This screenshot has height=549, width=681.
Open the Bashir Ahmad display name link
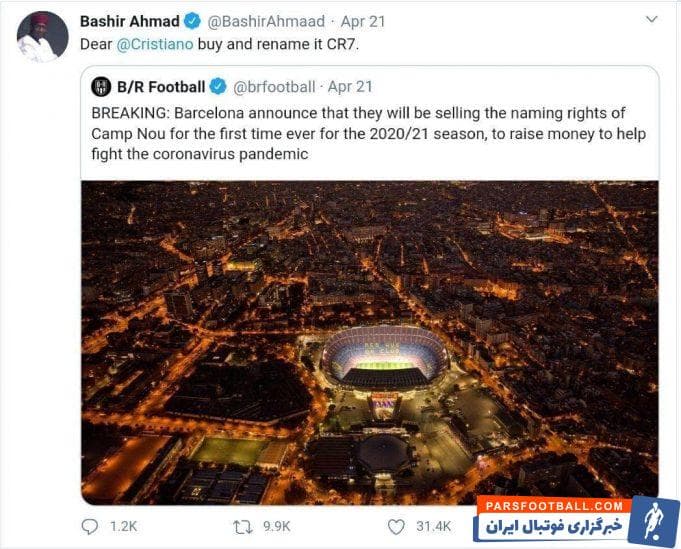coord(129,21)
